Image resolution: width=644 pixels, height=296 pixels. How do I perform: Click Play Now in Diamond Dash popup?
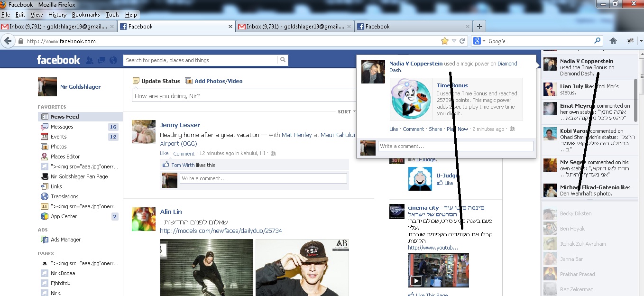click(x=457, y=129)
